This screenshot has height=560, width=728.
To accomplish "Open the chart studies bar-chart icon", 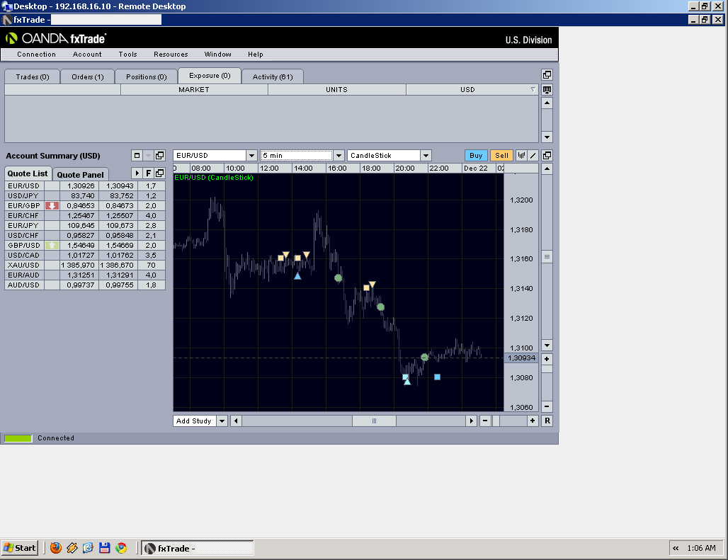I will click(x=521, y=156).
